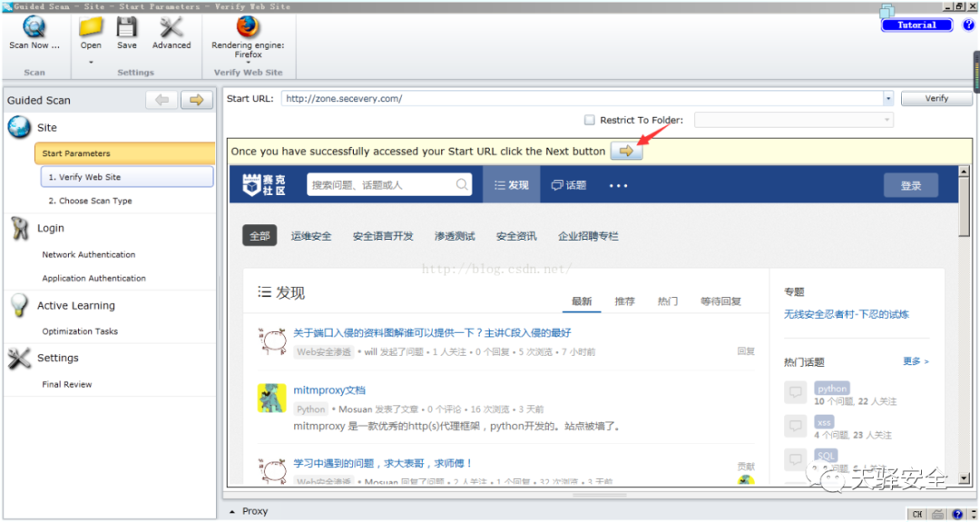
Task: Click the Settings wrench icon in sidebar
Action: [19, 358]
